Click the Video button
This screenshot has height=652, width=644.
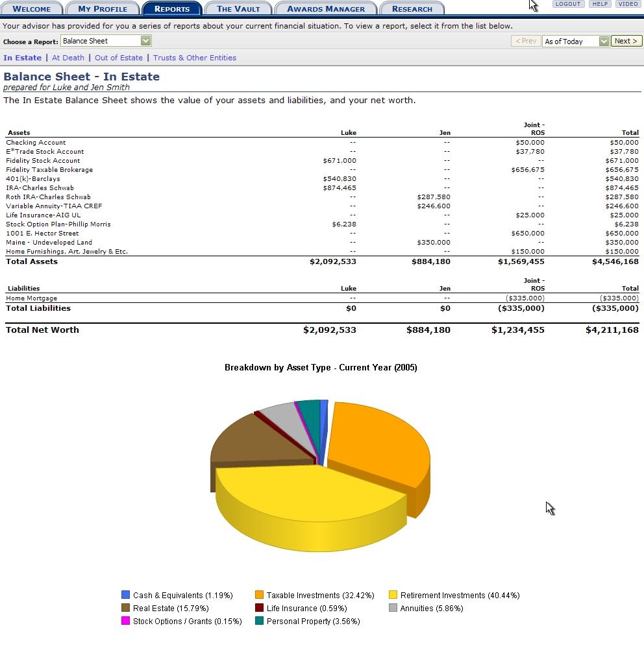pyautogui.click(x=628, y=4)
